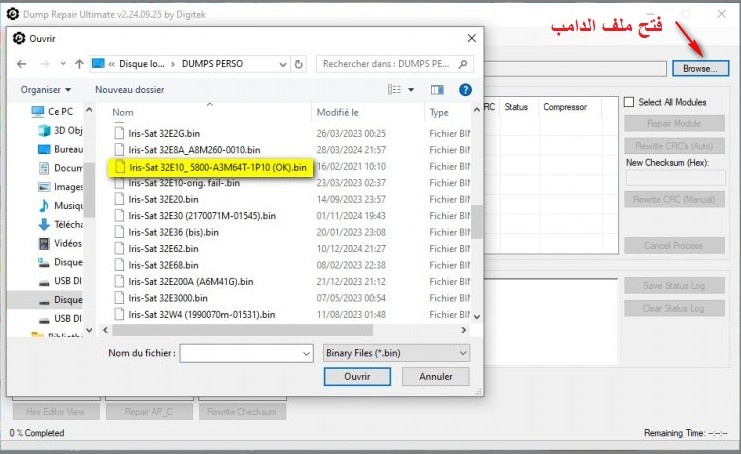Select Iris-Sat 32E10_ 5800-A3M64T-1P10 (OK).bin
The width and height of the screenshot is (741, 454).
218,167
